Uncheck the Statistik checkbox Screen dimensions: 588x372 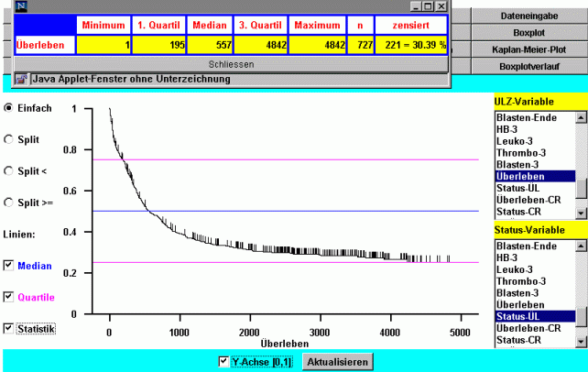9,328
